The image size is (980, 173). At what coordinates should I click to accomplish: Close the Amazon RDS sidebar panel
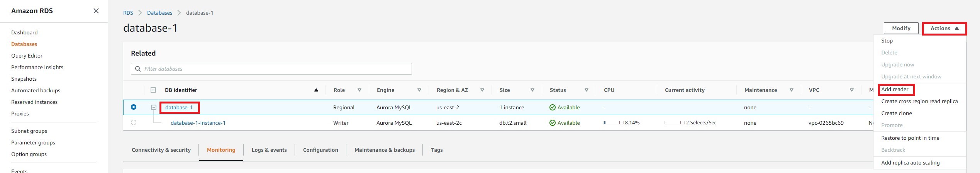(x=96, y=11)
